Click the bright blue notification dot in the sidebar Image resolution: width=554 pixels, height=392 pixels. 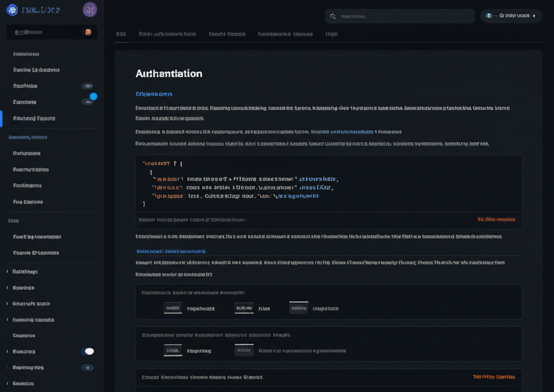93,96
